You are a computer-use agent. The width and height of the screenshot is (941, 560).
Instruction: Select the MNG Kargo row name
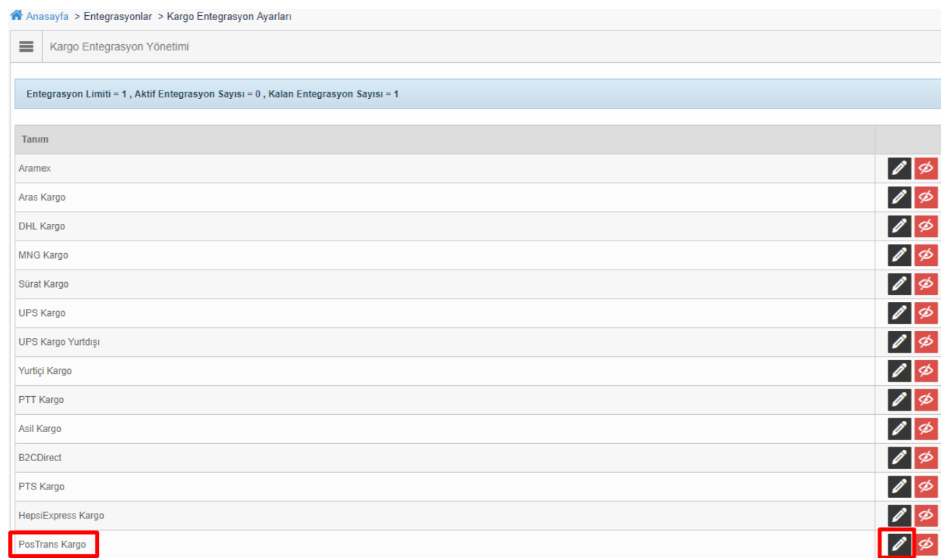(x=44, y=256)
